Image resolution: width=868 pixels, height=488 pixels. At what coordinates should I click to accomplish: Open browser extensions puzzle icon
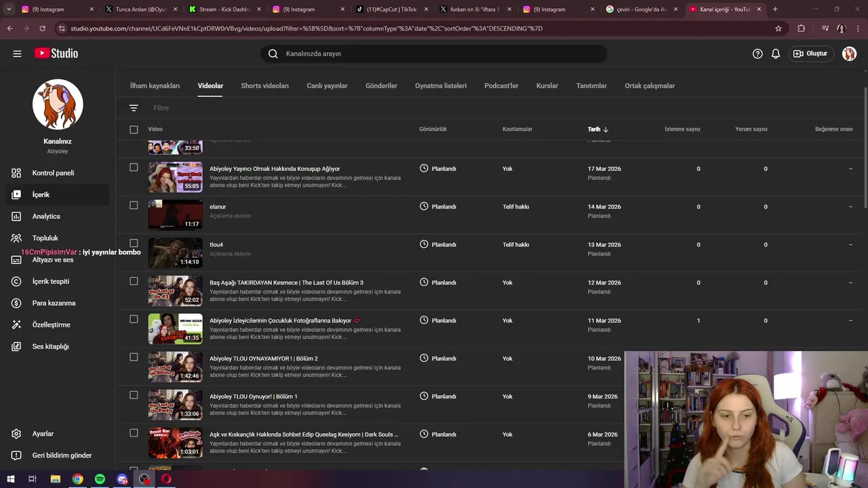click(802, 28)
